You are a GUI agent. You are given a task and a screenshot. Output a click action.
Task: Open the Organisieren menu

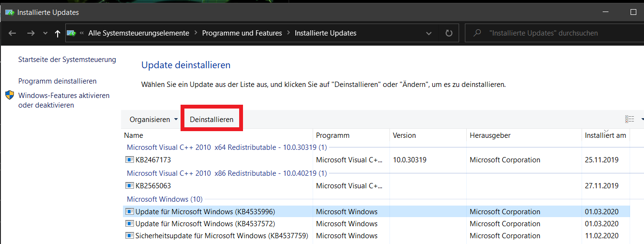[154, 119]
